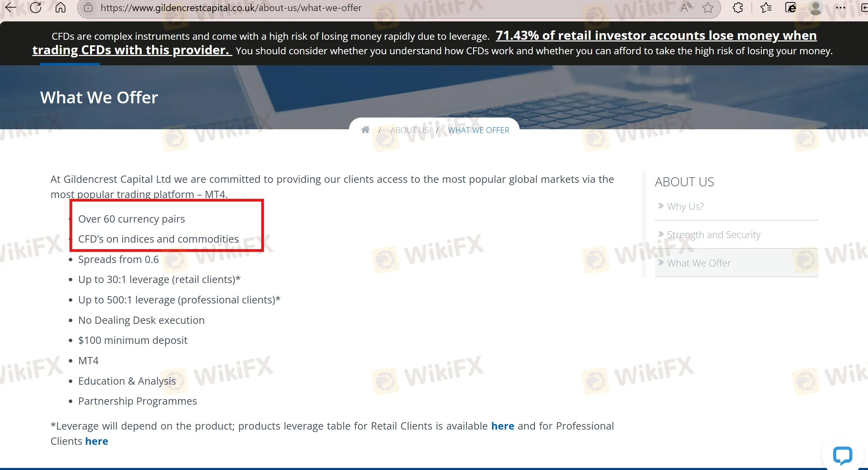868x470 pixels.
Task: Add page to favorites star icon
Action: pyautogui.click(x=708, y=8)
